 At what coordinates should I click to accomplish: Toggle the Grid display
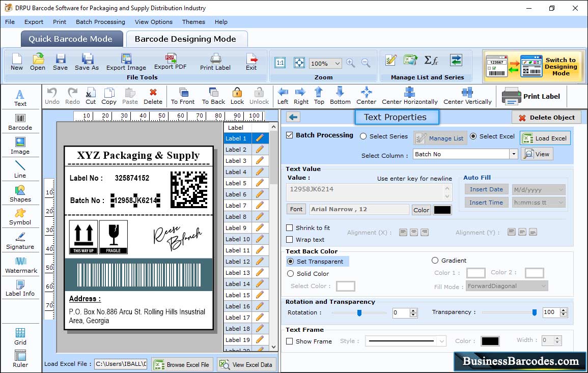point(20,336)
